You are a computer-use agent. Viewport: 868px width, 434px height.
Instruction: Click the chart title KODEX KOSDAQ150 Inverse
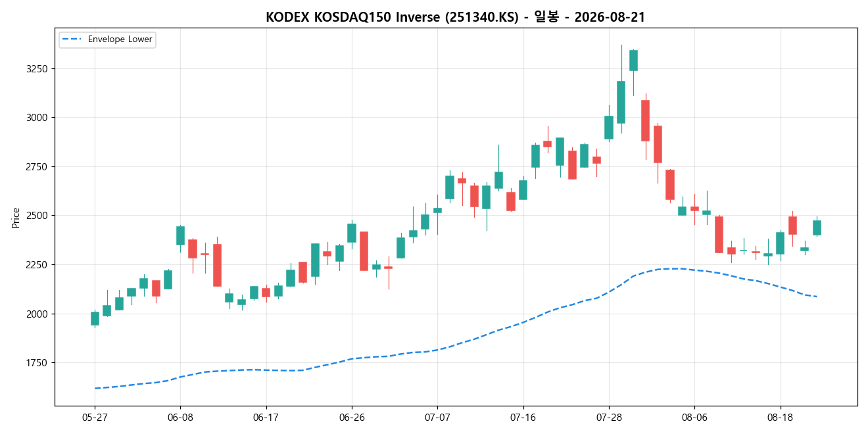455,17
